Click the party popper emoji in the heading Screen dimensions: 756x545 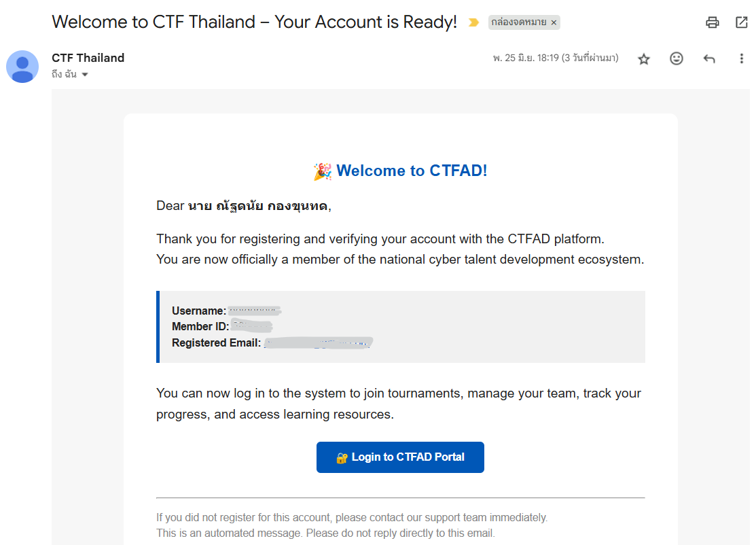tap(322, 171)
